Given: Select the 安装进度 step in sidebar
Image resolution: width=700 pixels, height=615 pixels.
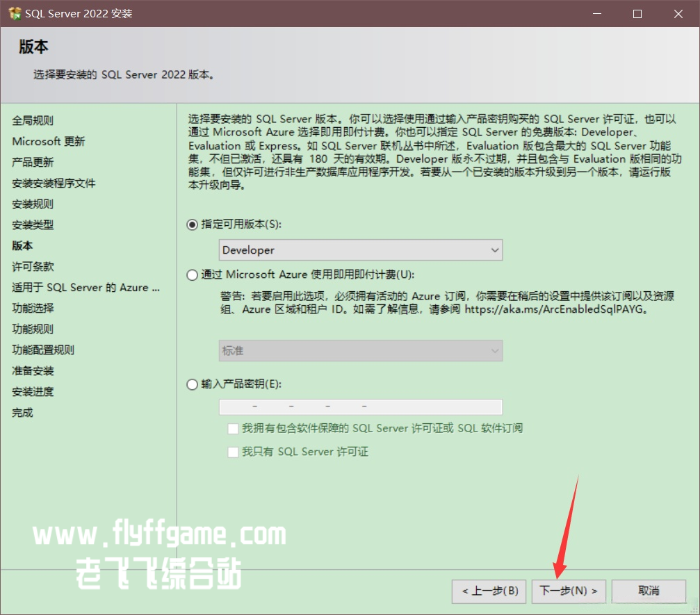Looking at the screenshot, I should (x=33, y=392).
